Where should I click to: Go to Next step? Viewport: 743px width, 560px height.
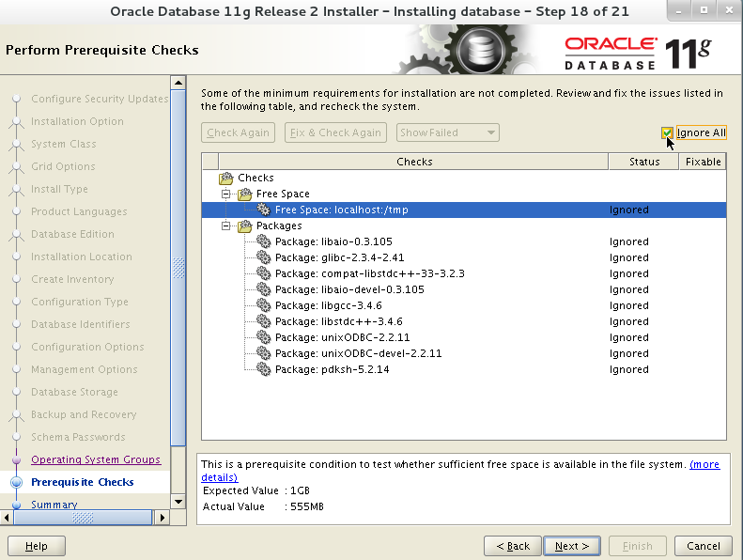click(x=572, y=546)
